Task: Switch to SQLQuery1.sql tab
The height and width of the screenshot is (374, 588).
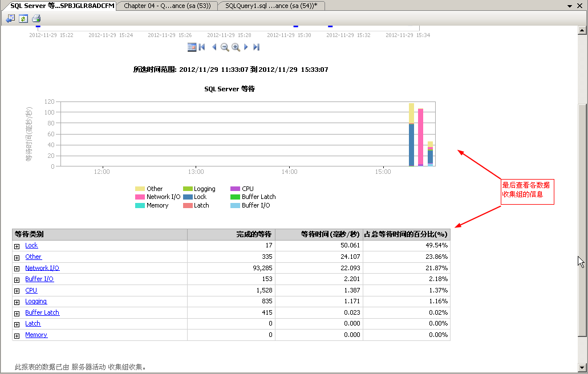Action: pos(271,6)
